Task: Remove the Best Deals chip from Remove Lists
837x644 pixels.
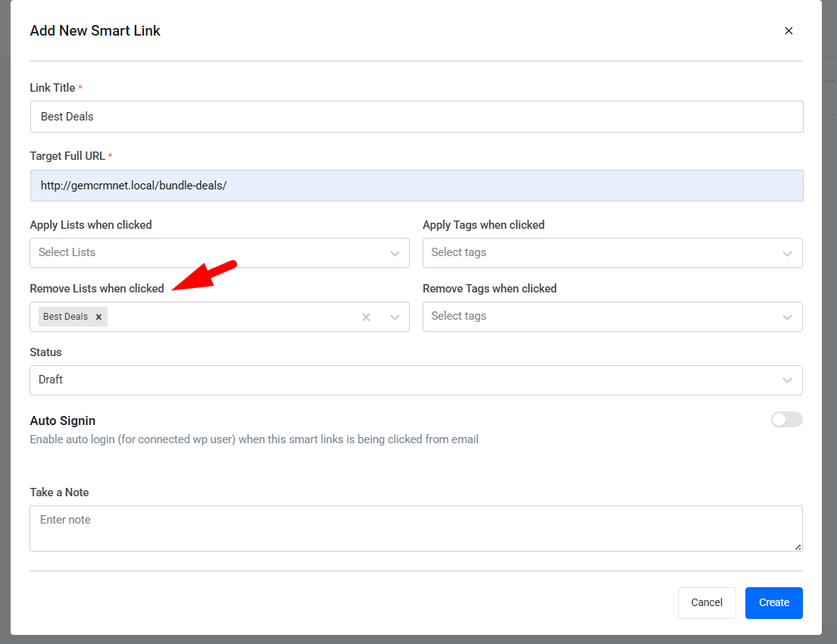Action: pyautogui.click(x=98, y=317)
